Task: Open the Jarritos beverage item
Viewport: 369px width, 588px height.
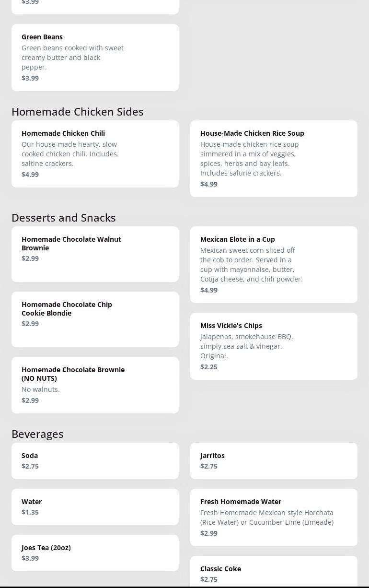Action: coord(274,460)
